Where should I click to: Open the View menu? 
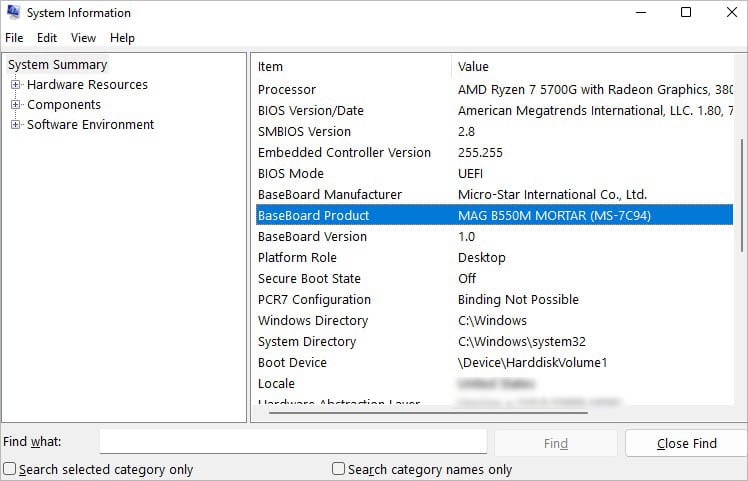83,38
